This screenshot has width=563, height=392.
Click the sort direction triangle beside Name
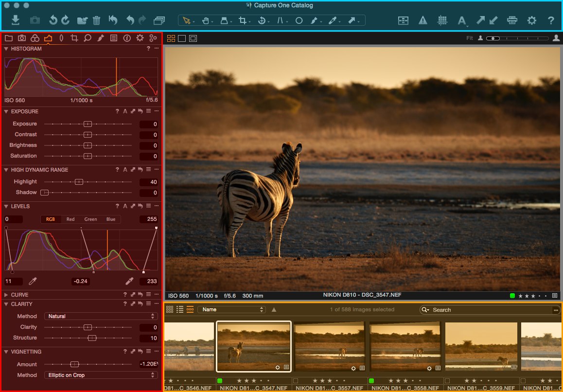point(274,309)
